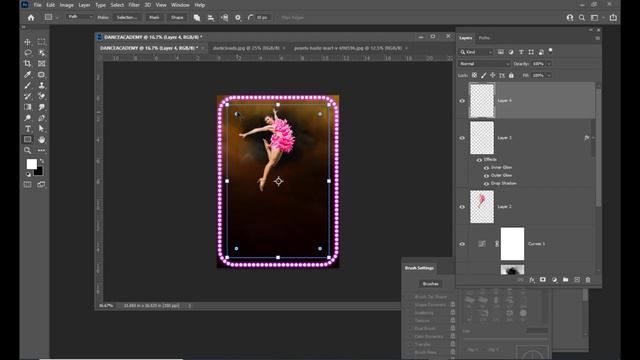Open the Opacity value dropdown arrow

click(549, 64)
